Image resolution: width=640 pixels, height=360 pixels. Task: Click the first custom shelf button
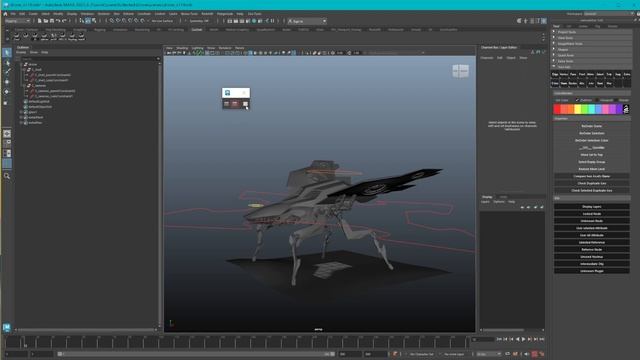(16, 36)
